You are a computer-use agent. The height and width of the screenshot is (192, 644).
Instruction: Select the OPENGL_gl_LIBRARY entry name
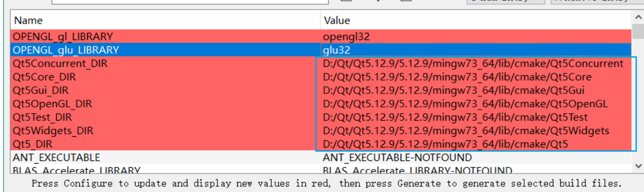click(63, 36)
